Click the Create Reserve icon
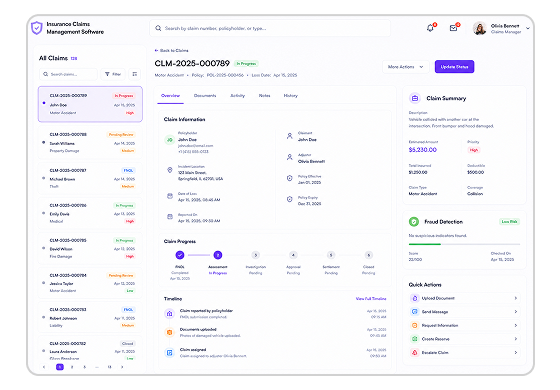 tap(415, 339)
